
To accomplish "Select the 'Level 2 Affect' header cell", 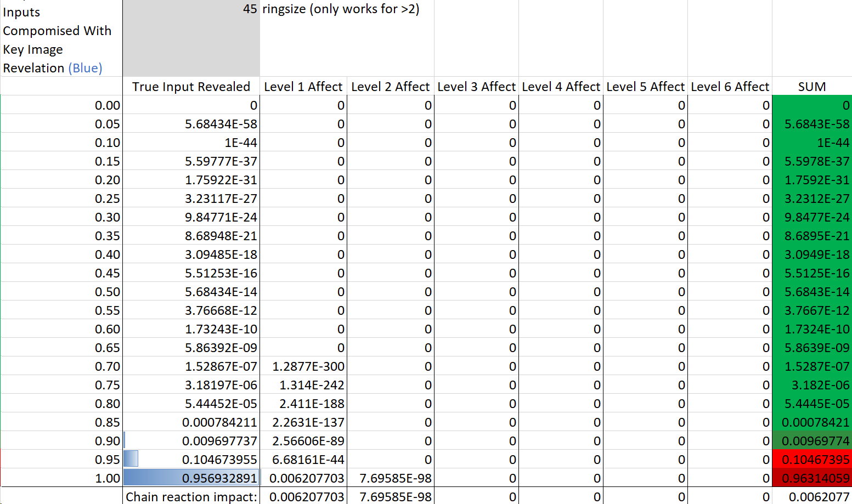I will click(390, 86).
